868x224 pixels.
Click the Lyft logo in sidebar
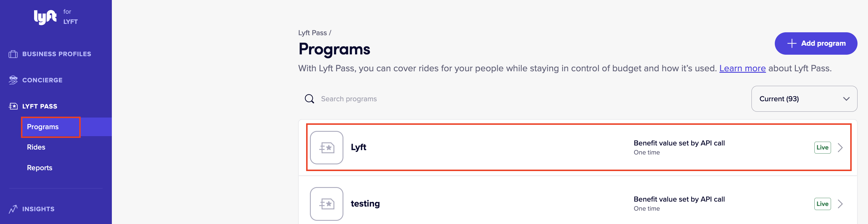45,17
